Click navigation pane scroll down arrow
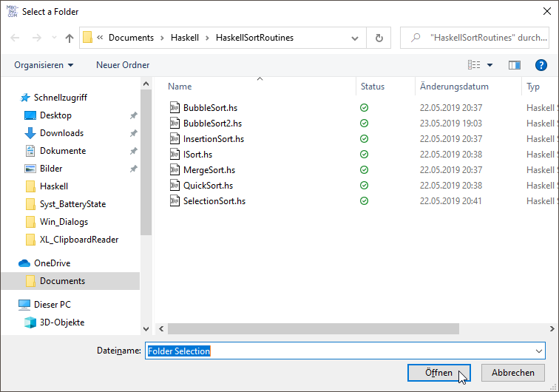Screen dimensions: 559x392 tap(146, 329)
